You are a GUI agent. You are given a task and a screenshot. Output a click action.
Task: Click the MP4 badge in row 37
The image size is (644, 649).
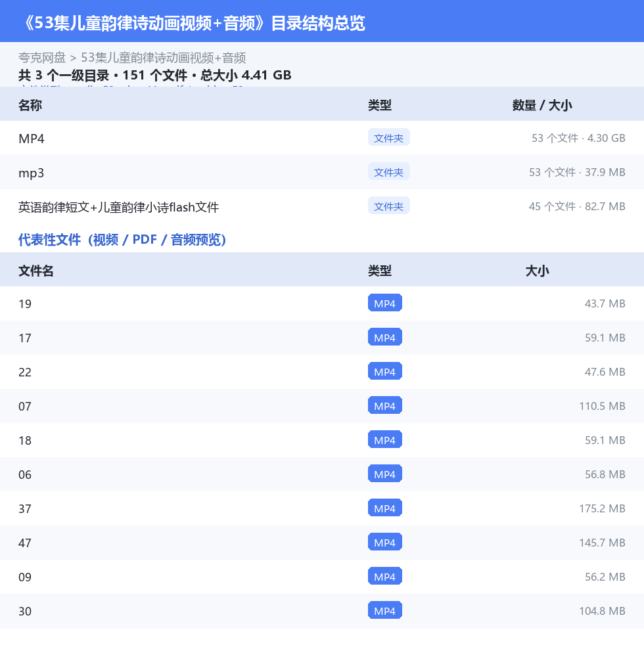(384, 508)
